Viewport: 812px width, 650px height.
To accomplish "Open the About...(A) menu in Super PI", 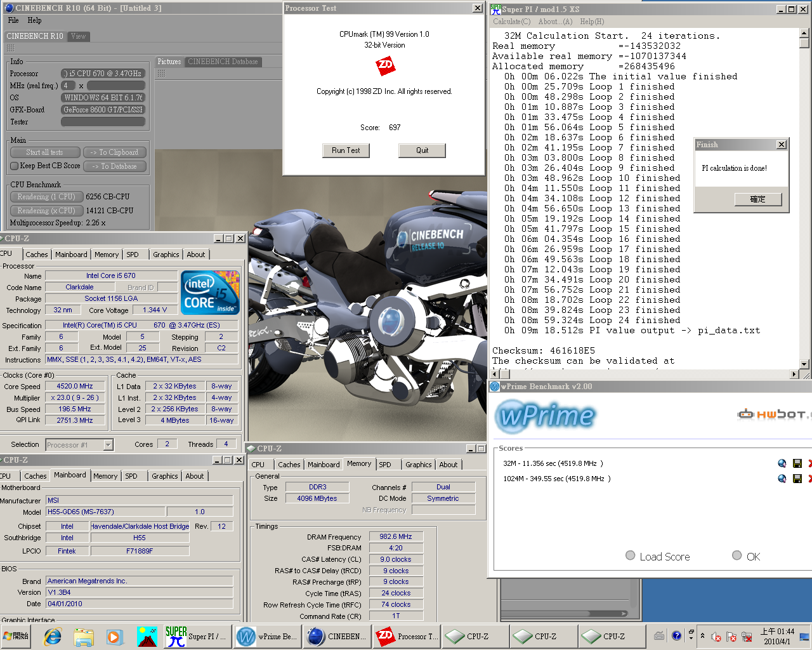I will (x=555, y=22).
